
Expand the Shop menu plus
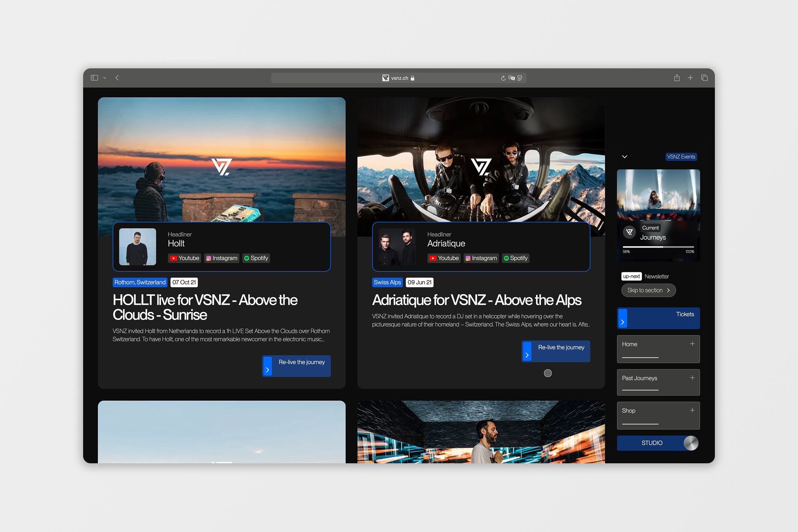pyautogui.click(x=692, y=410)
